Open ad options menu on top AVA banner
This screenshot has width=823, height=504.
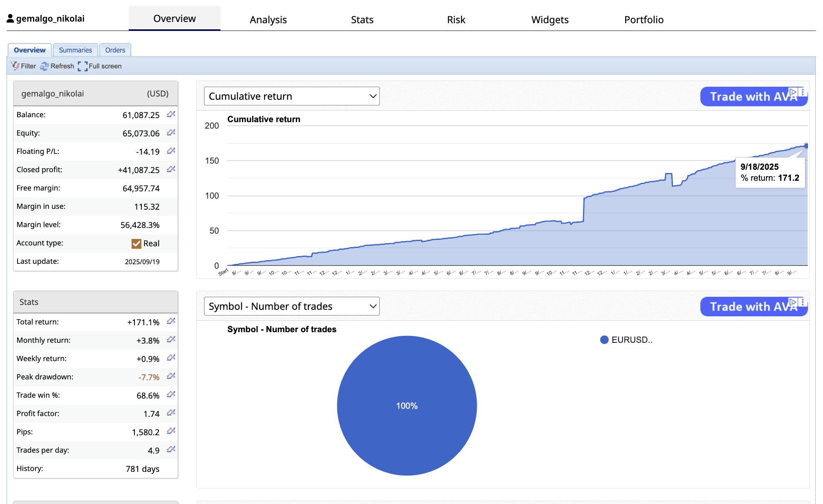point(803,92)
